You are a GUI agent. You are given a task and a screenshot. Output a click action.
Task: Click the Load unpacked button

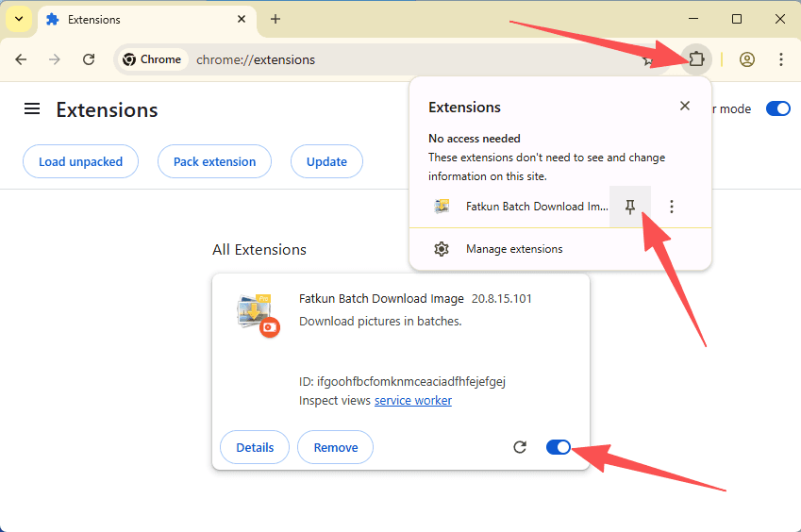(80, 161)
